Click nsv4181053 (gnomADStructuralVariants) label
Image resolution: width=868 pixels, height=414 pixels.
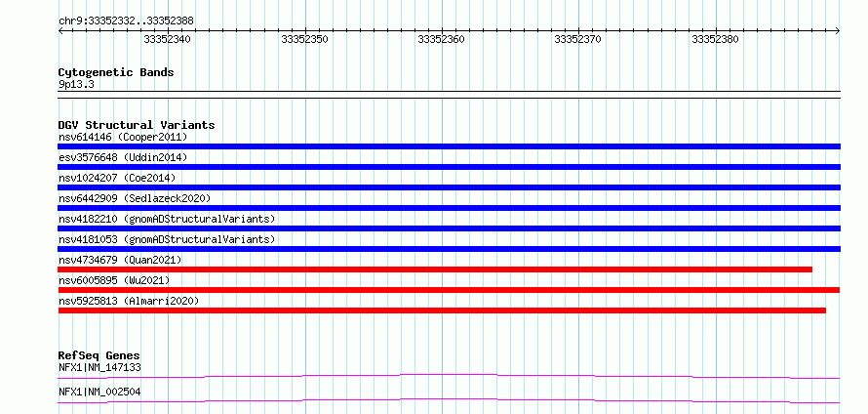(x=167, y=239)
